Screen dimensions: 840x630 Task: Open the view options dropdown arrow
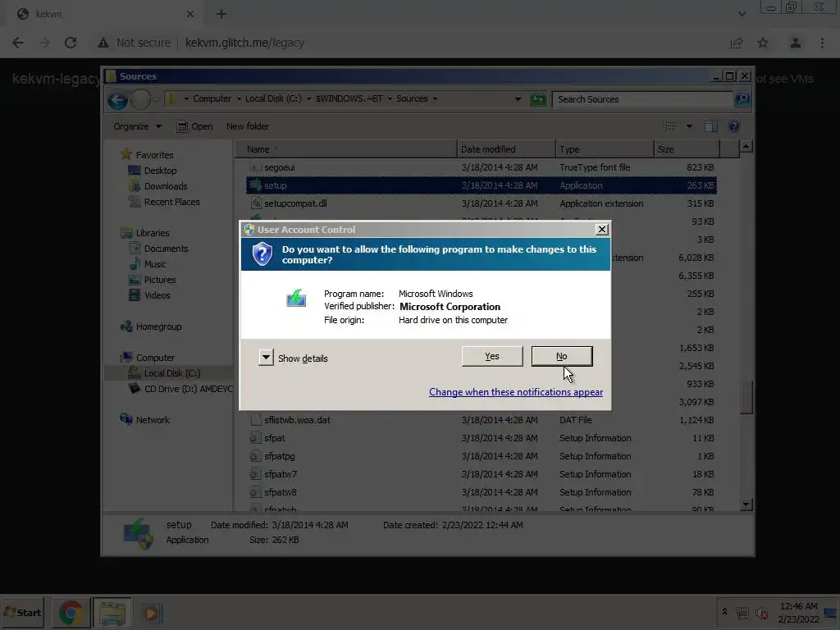click(689, 126)
